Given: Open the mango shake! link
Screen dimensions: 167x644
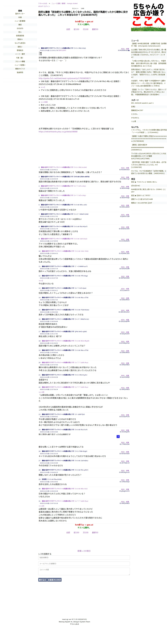Looking at the screenshot, I should [72, 3].
